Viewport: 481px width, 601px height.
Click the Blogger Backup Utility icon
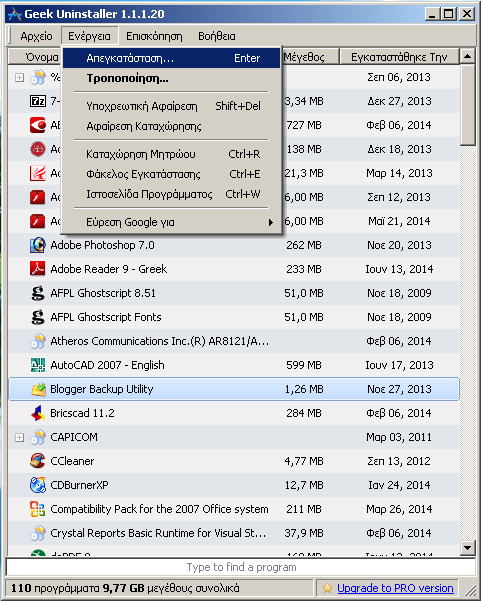click(x=38, y=389)
